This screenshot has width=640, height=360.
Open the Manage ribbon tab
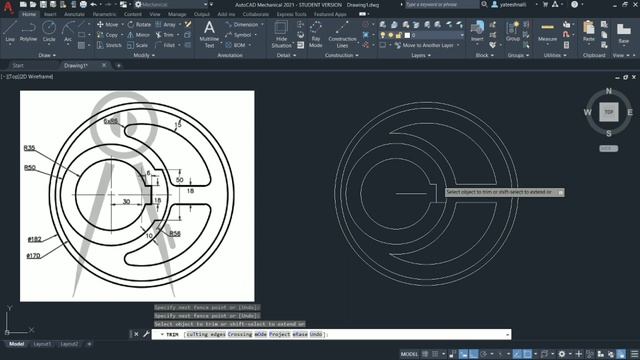[x=177, y=14]
